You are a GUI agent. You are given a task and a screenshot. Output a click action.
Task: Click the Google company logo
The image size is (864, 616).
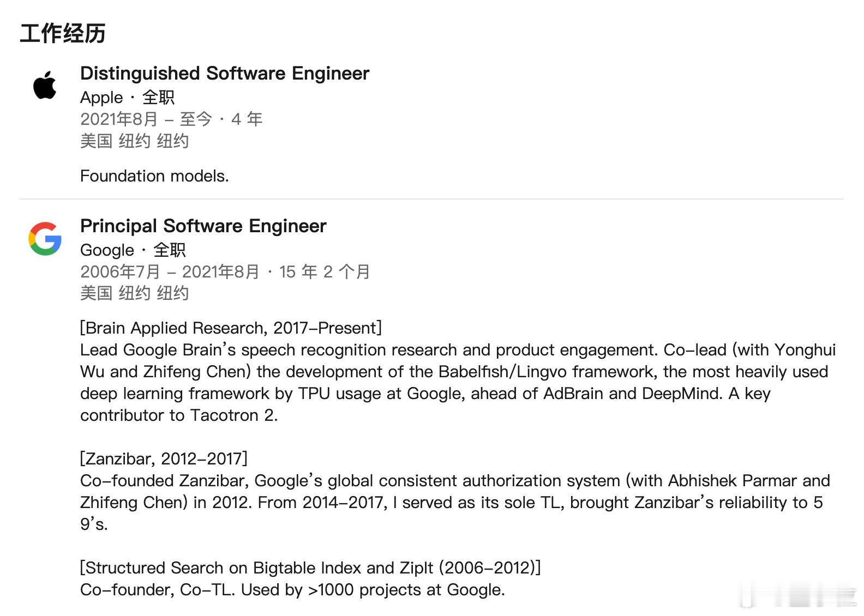[x=45, y=238]
